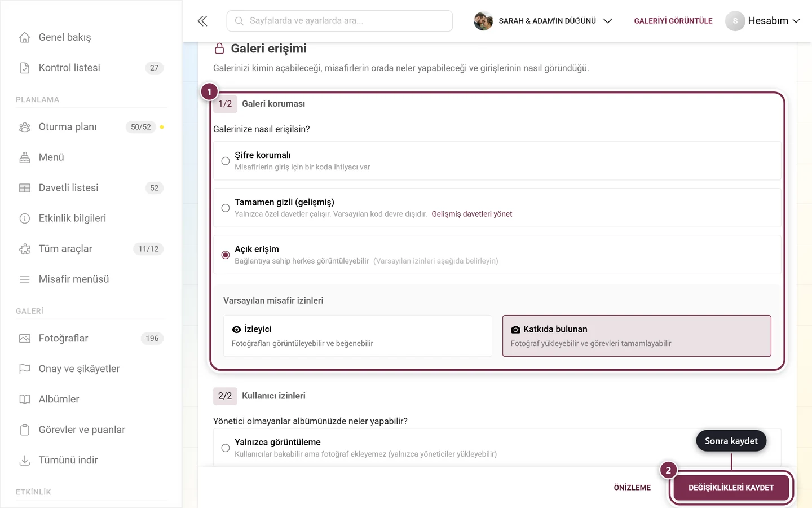Click the Tümünü indir download icon

25,461
